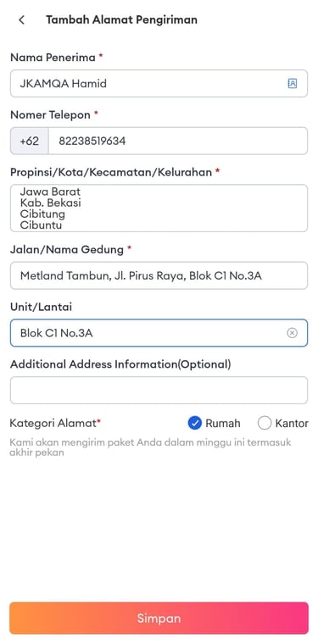Tap Jawa Barat province line

coord(50,192)
